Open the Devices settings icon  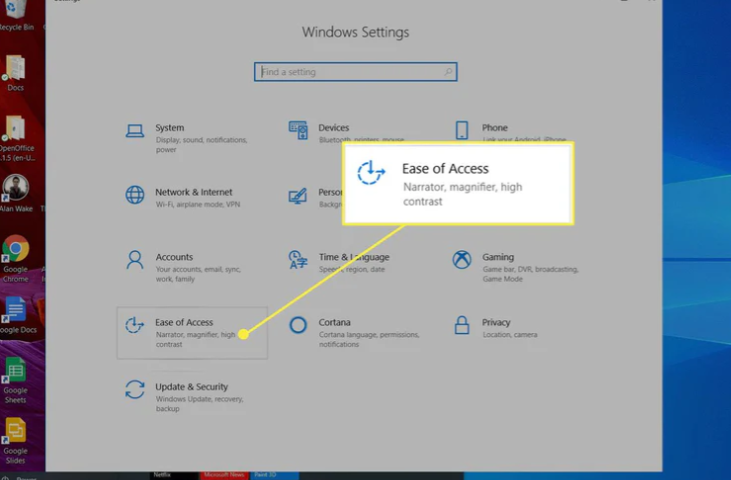click(298, 130)
